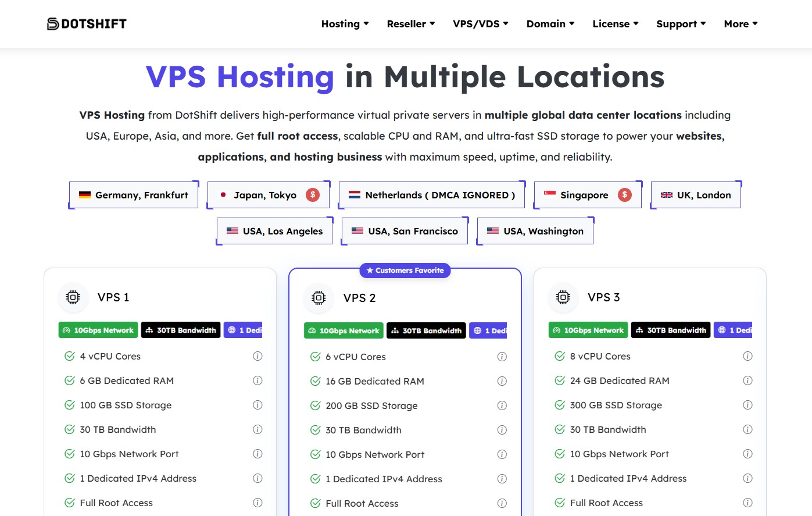Click VPS 3 10Gbps Network badge
The image size is (812, 516).
[588, 330]
